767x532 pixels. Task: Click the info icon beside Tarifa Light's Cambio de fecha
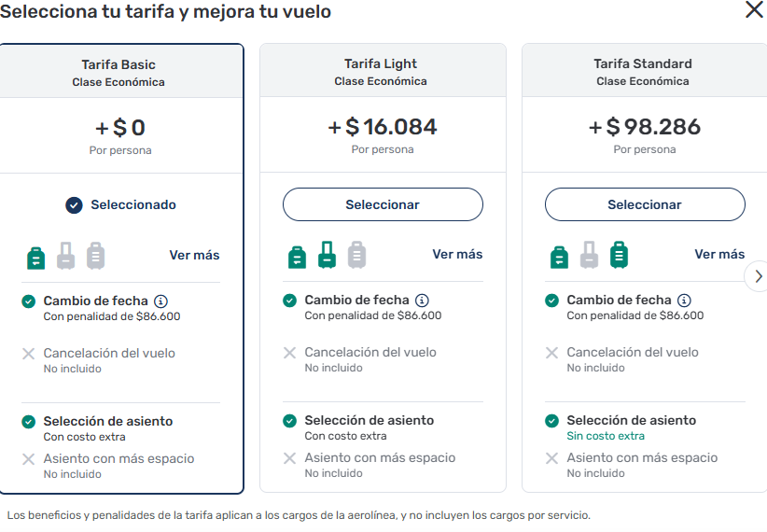click(x=422, y=301)
